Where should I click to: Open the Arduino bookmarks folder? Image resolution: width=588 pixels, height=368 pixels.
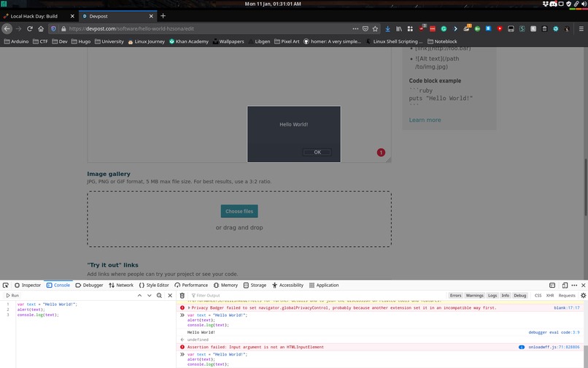(16, 42)
